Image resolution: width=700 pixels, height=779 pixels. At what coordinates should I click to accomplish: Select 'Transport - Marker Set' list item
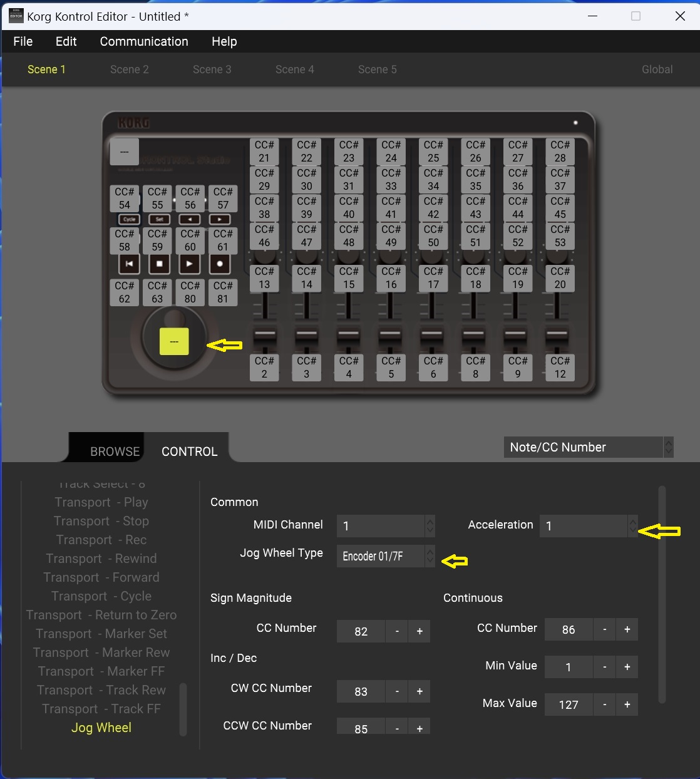(x=101, y=634)
